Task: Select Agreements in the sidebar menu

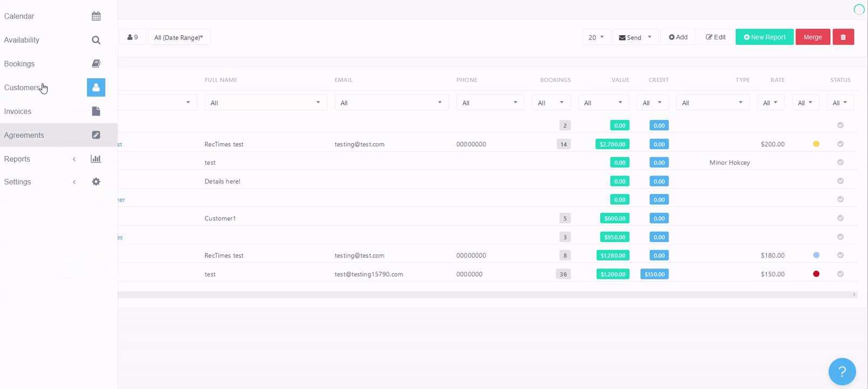Action: pos(24,135)
